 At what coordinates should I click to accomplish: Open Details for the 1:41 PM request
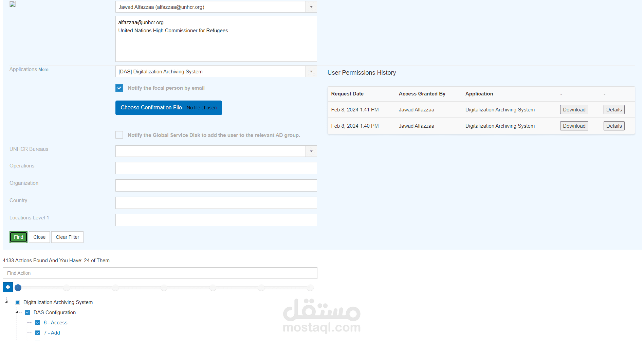(614, 110)
